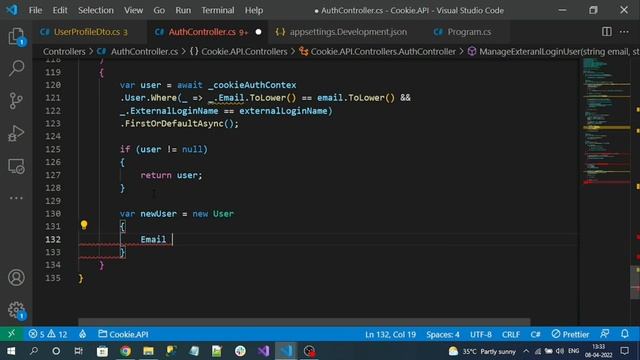Open the Help menu
Screen dimensions: 640x360
click(x=253, y=10)
